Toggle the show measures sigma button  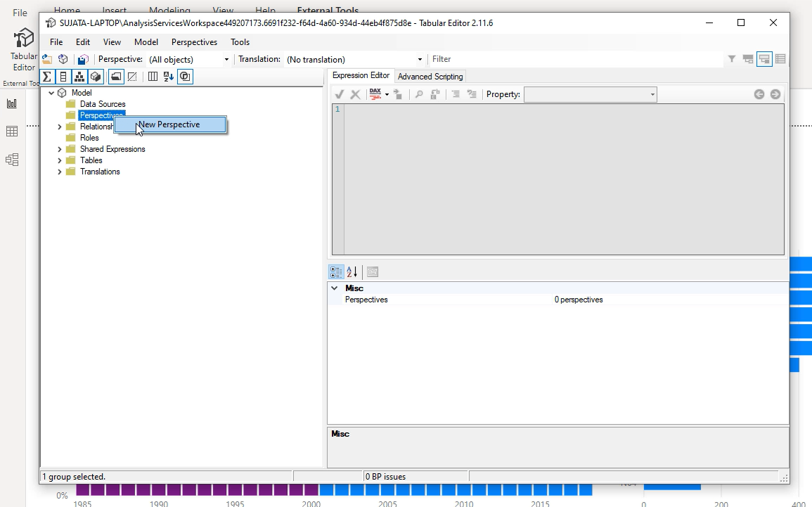[47, 77]
